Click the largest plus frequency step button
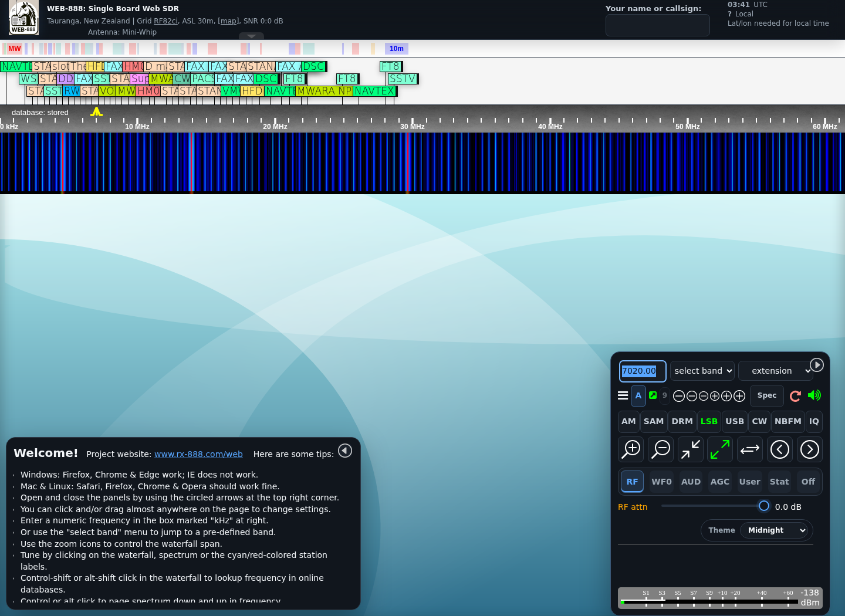This screenshot has height=616, width=845. coord(739,396)
